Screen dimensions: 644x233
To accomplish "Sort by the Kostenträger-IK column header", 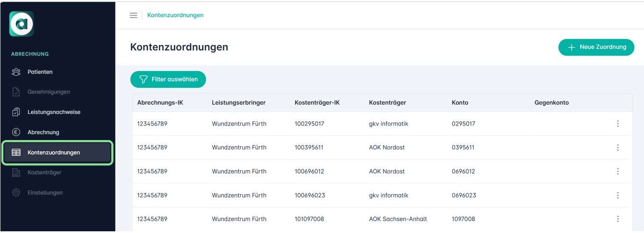I will [317, 103].
